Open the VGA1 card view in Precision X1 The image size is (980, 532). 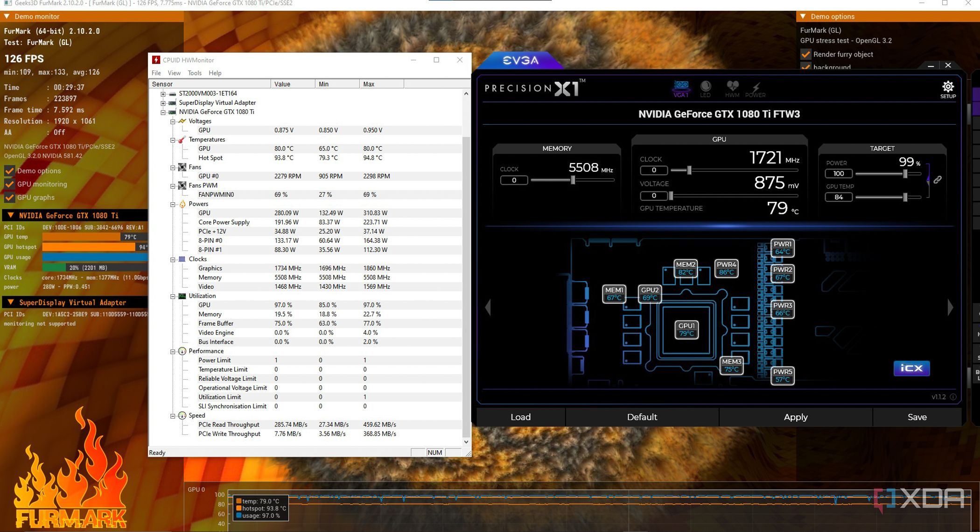click(681, 88)
